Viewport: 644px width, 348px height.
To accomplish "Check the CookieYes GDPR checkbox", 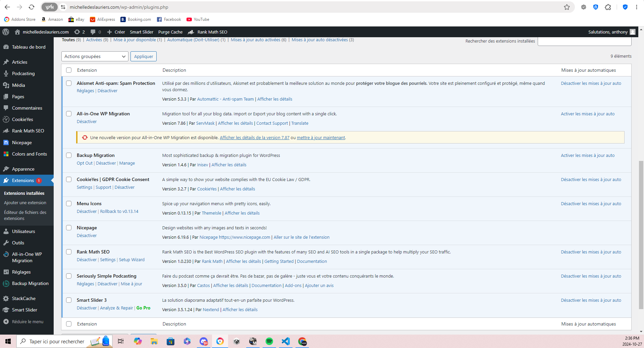I will [69, 179].
